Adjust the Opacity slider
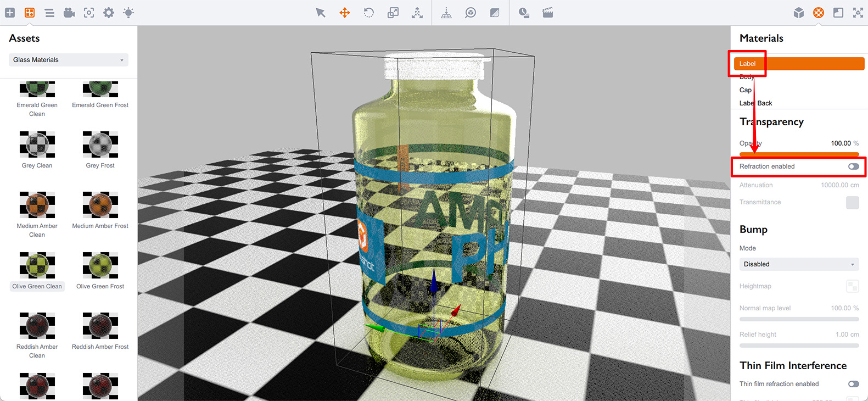 point(799,154)
